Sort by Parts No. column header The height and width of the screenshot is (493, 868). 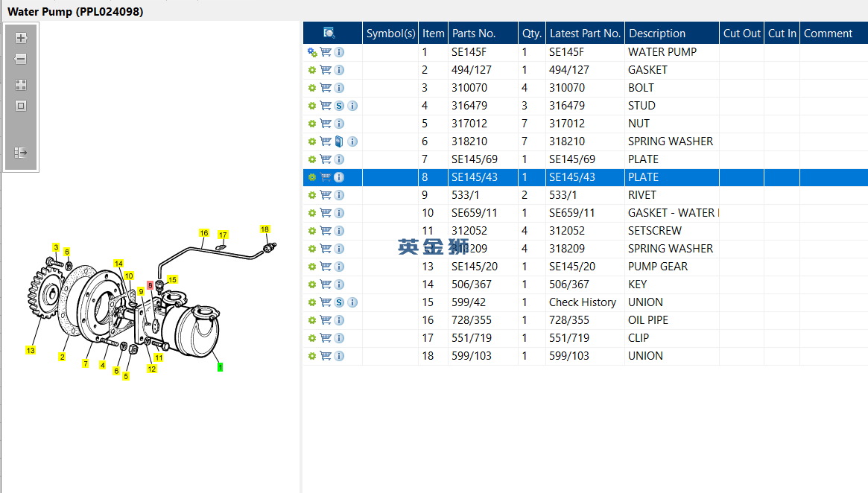pyautogui.click(x=484, y=34)
